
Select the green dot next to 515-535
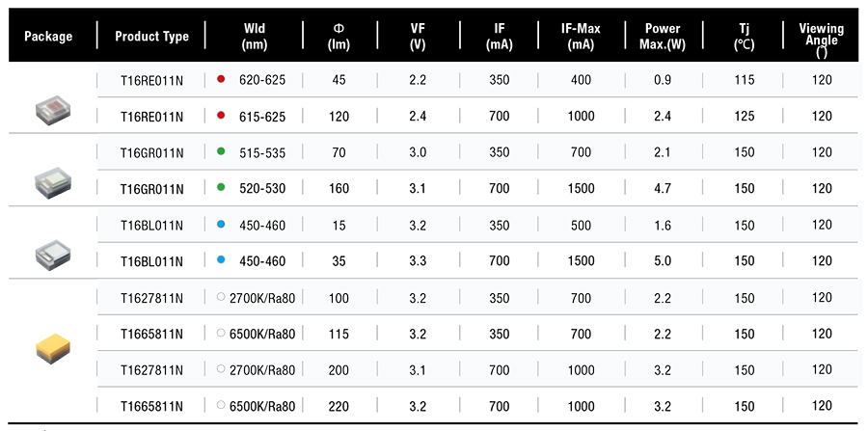pos(222,152)
